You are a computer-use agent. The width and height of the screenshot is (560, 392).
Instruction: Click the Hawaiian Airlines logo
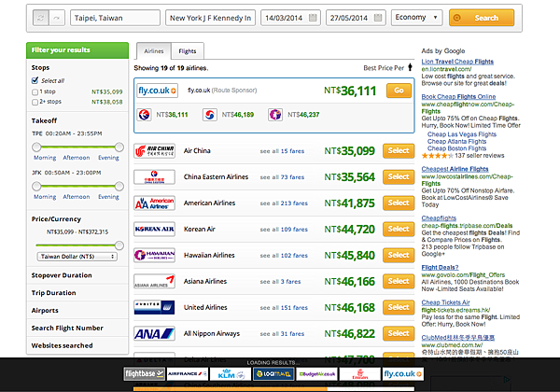tap(154, 255)
